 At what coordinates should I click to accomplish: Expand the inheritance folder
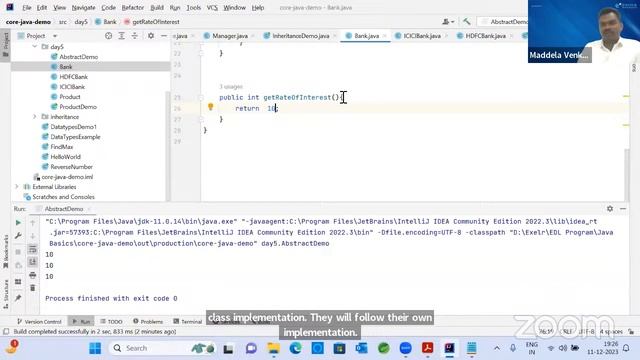coord(35,117)
